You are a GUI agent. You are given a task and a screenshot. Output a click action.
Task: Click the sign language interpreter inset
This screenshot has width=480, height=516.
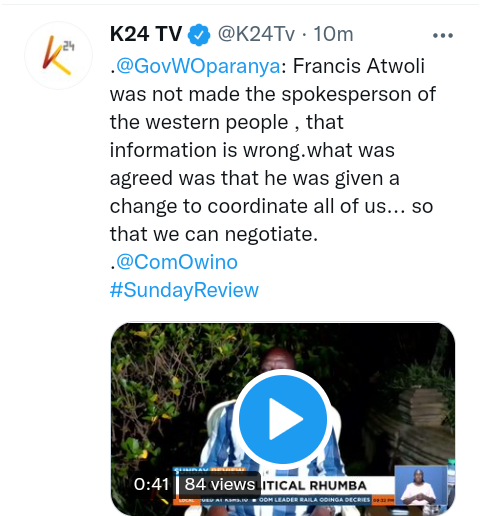(x=421, y=486)
